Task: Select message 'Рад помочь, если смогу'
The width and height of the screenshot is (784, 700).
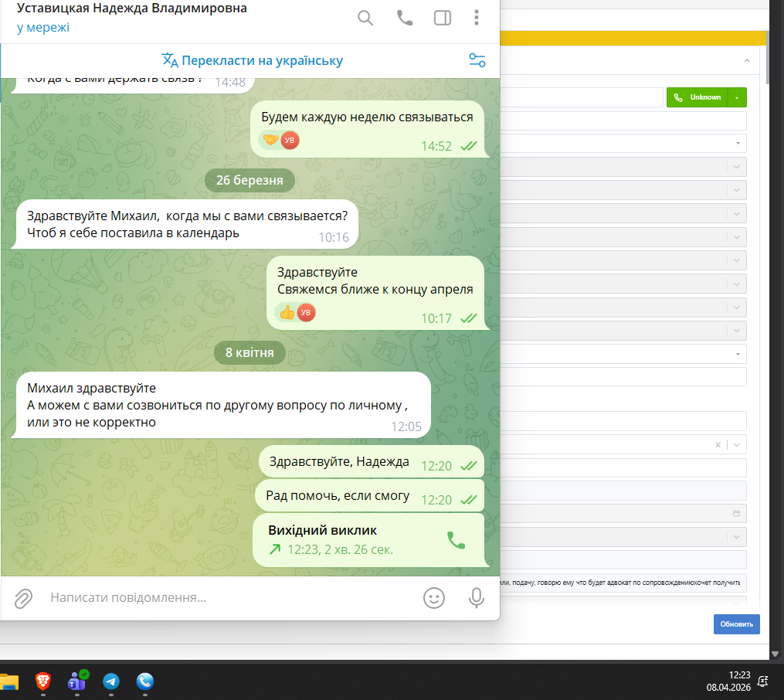Action: 369,496
